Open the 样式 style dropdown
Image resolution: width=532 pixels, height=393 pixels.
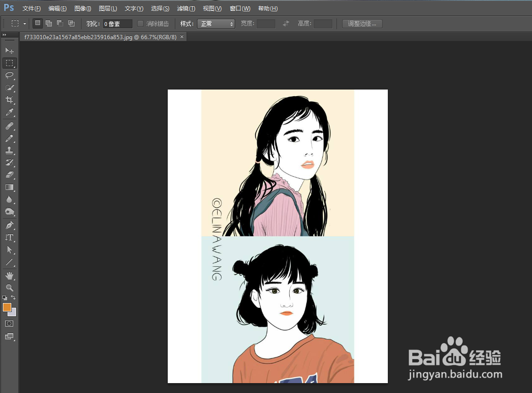pos(216,24)
